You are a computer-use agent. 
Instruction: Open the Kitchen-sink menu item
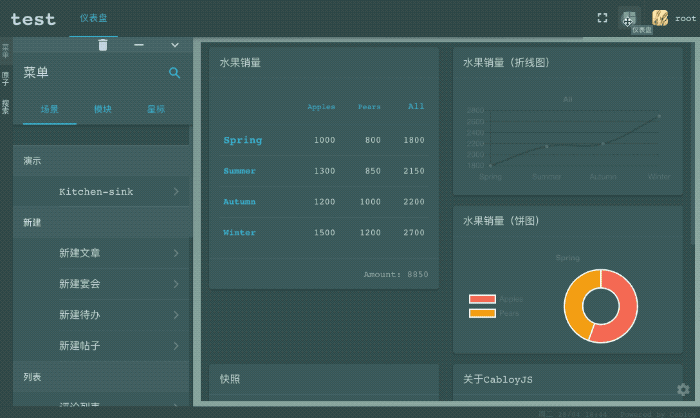(x=101, y=192)
